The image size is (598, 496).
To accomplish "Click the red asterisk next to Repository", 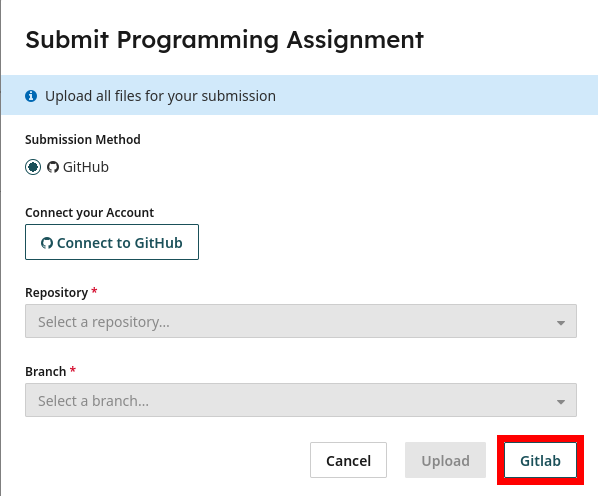I will tap(94, 292).
